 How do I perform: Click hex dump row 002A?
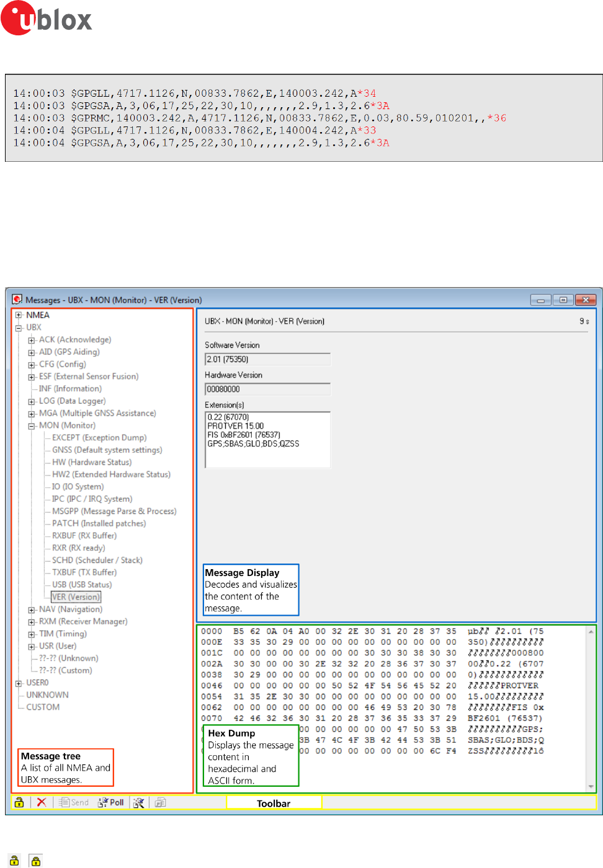point(372,664)
